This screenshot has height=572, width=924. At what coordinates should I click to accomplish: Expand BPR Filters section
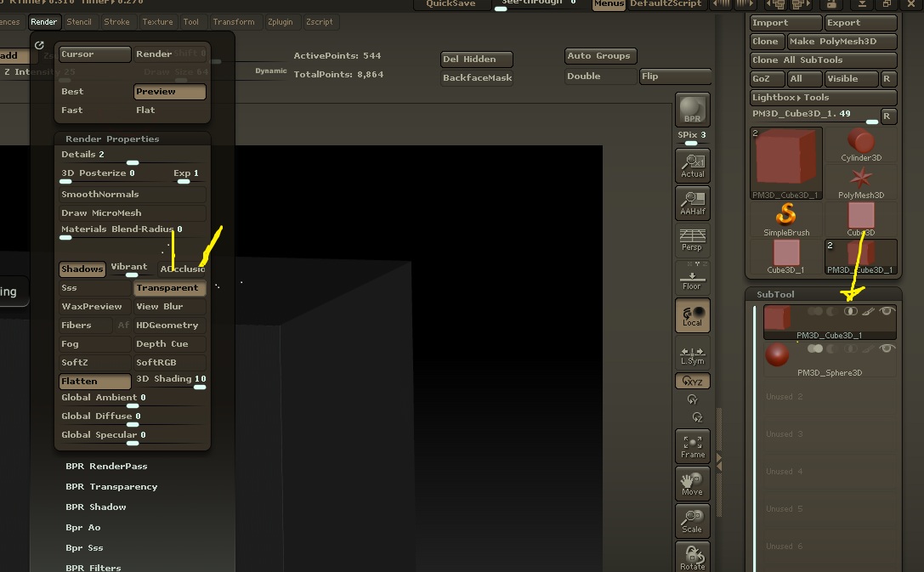click(94, 567)
